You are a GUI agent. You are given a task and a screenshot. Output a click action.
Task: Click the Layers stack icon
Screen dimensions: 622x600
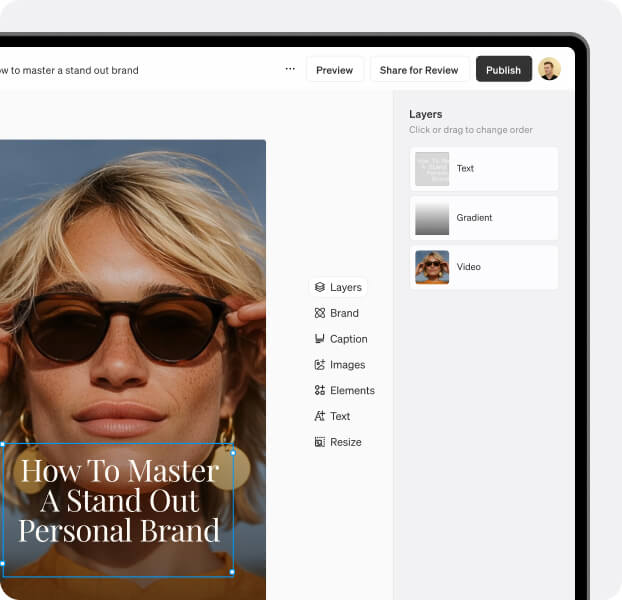320,287
